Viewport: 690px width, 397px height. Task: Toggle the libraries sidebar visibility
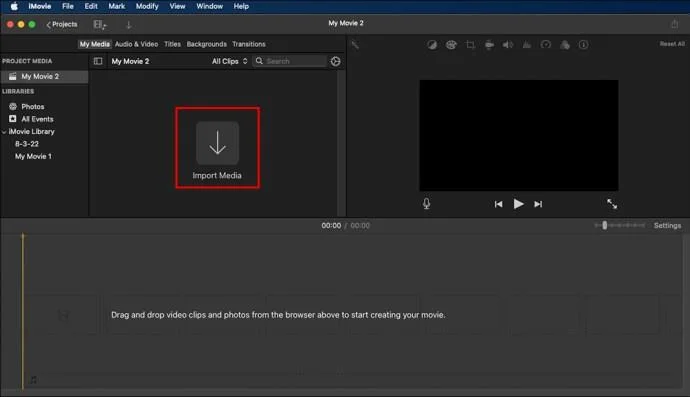pos(98,61)
